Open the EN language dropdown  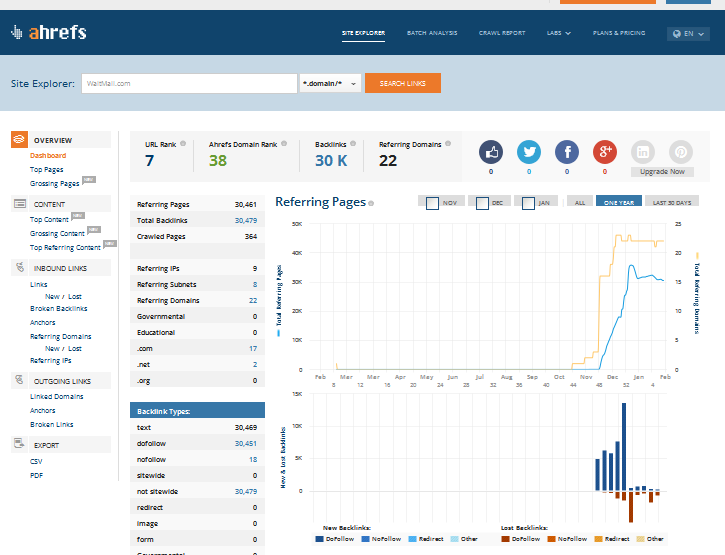pyautogui.click(x=688, y=34)
